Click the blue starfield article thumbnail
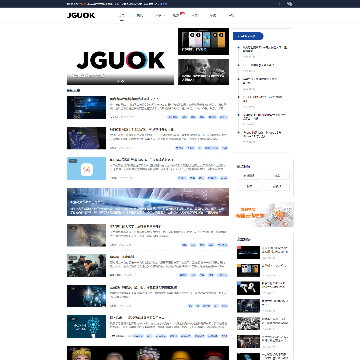360x360 pixels. [86, 107]
